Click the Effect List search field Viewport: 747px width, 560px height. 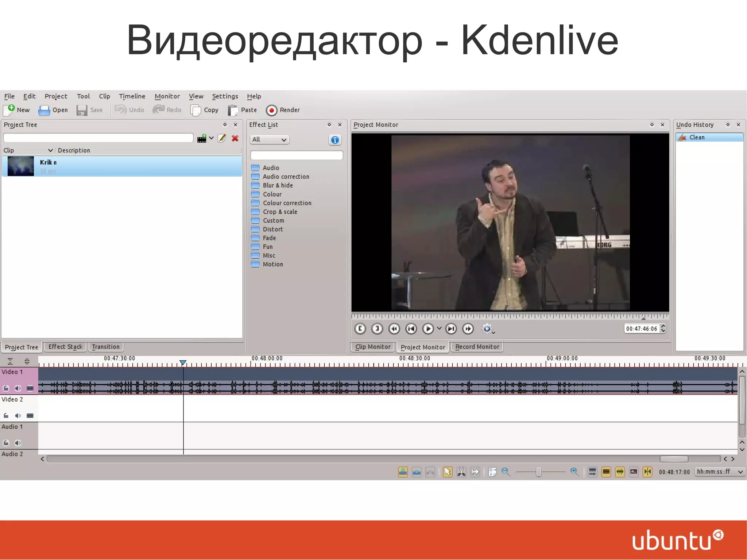(x=297, y=155)
